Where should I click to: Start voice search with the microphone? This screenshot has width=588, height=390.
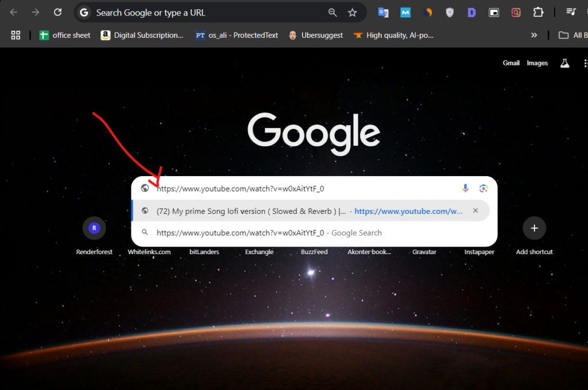click(465, 188)
